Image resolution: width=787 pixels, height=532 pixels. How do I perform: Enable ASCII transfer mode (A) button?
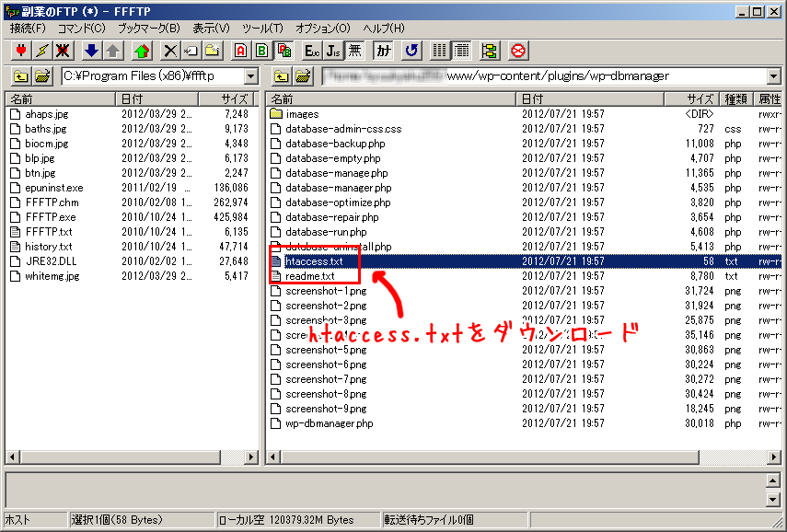coord(241,51)
